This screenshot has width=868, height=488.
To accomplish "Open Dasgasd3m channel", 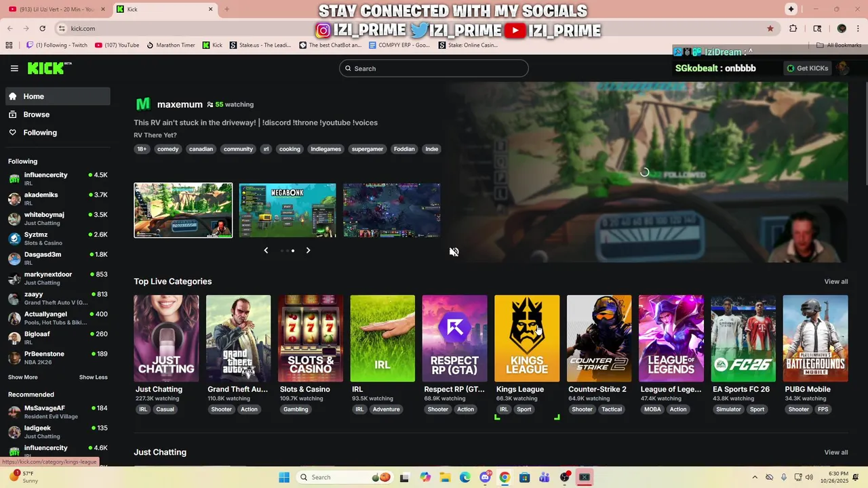I will coord(58,258).
